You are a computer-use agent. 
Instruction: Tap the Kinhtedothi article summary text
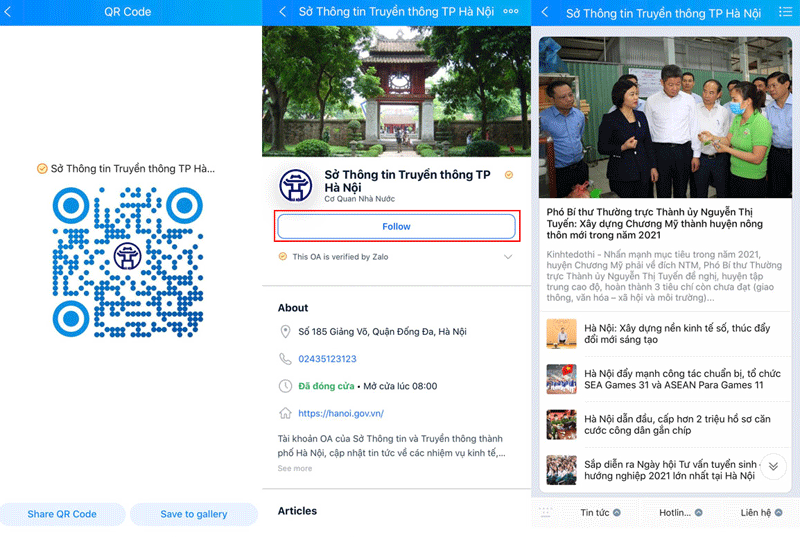point(664,276)
